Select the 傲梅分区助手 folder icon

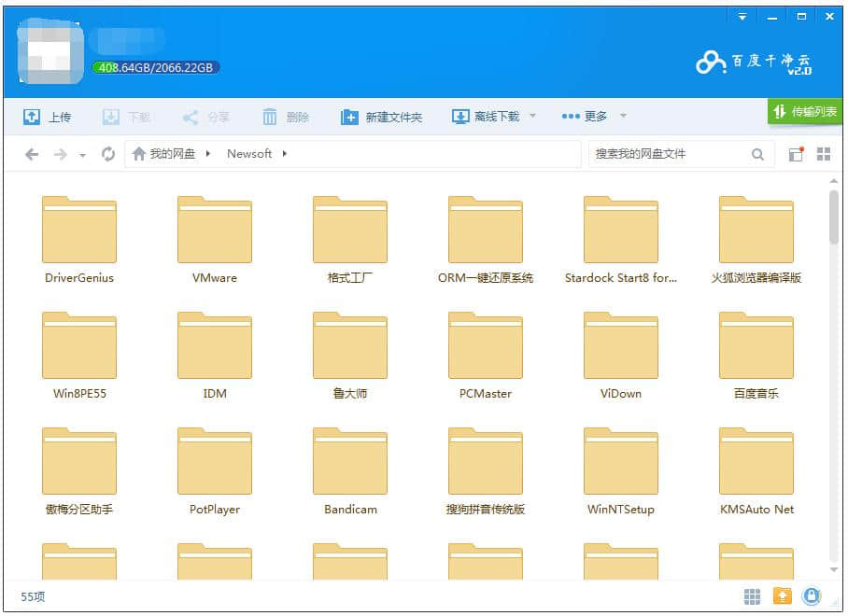79,461
